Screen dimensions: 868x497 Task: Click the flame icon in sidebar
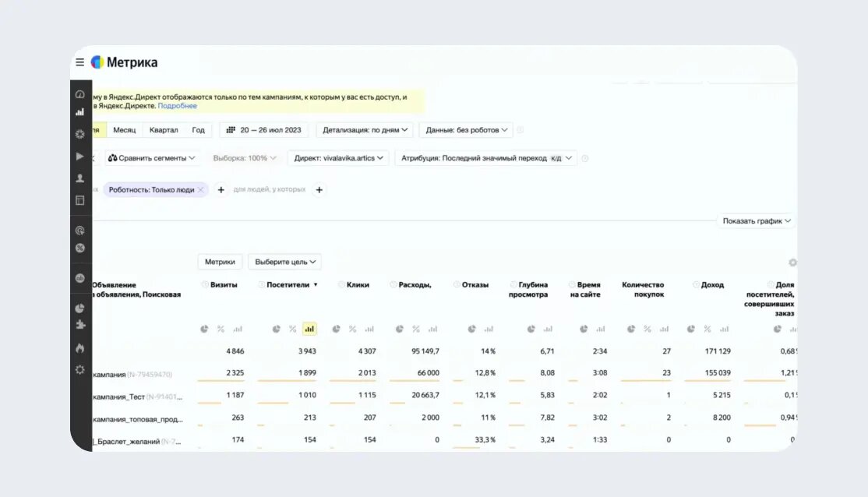pos(79,347)
